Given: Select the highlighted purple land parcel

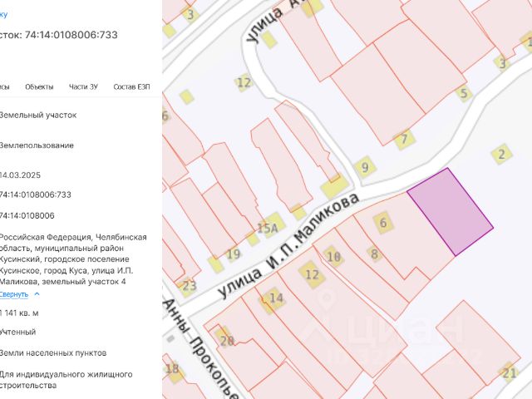Looking at the screenshot, I should 451,211.
